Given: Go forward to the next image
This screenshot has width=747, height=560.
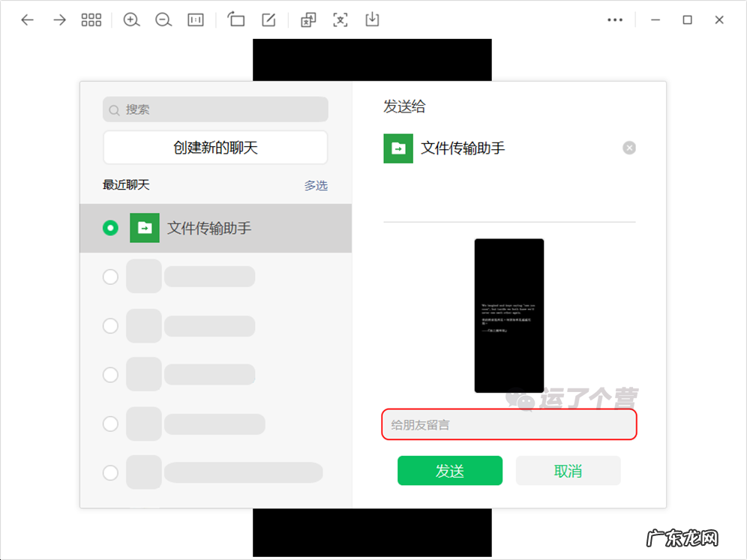Looking at the screenshot, I should [x=58, y=19].
